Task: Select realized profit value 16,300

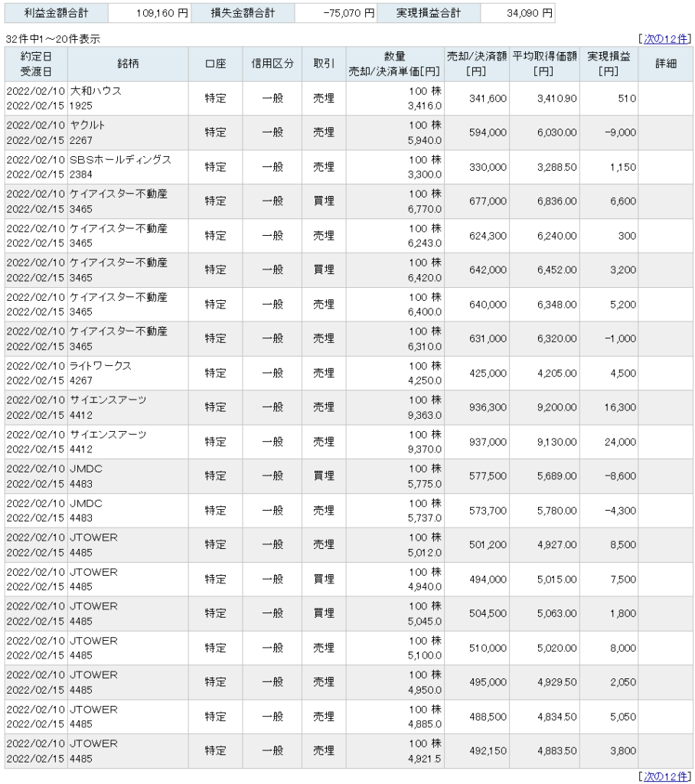Action: click(x=620, y=407)
